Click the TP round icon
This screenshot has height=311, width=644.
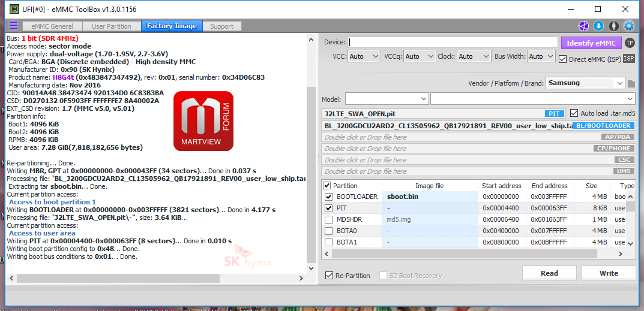click(629, 43)
